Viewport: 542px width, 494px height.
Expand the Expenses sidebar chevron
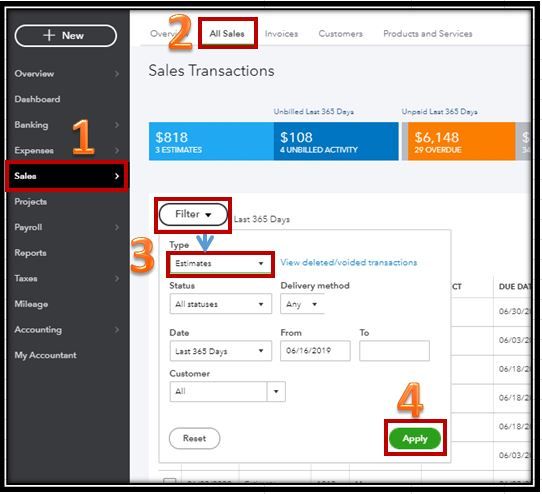117,150
